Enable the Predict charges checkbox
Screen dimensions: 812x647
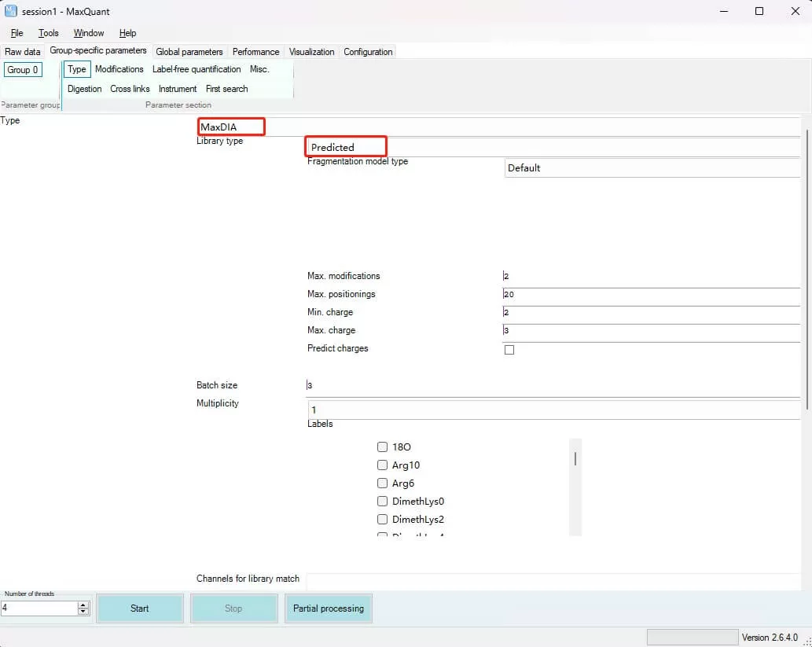tap(509, 350)
